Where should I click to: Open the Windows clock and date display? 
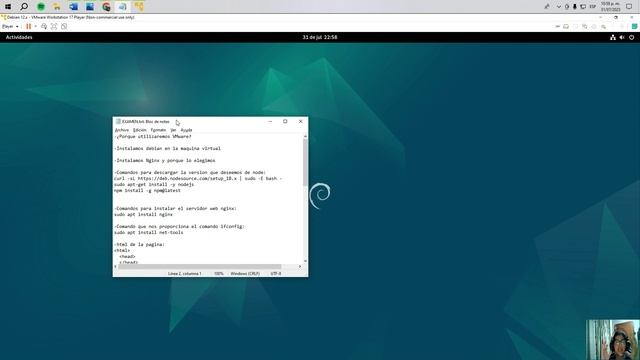tap(611, 7)
